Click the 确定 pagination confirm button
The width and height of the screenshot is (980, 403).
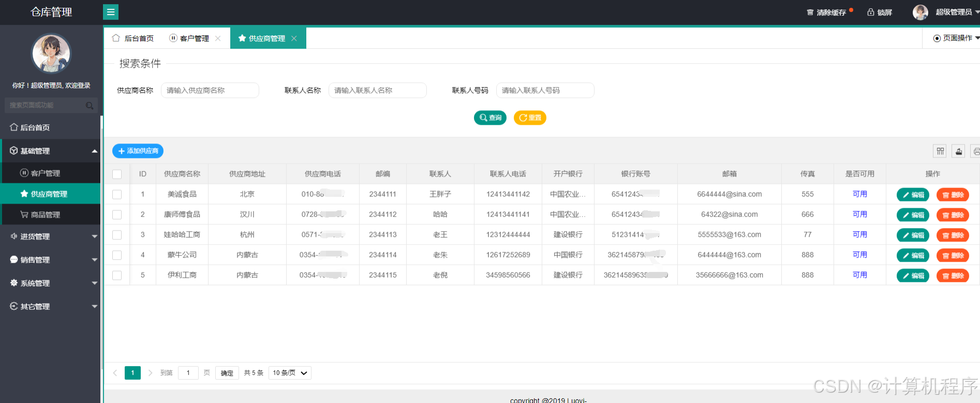(227, 373)
